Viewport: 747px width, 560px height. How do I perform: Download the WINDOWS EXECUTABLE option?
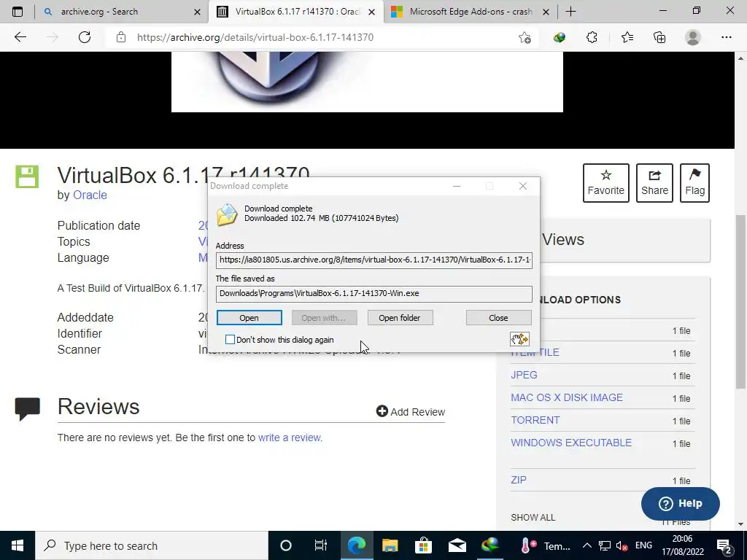[x=570, y=443]
